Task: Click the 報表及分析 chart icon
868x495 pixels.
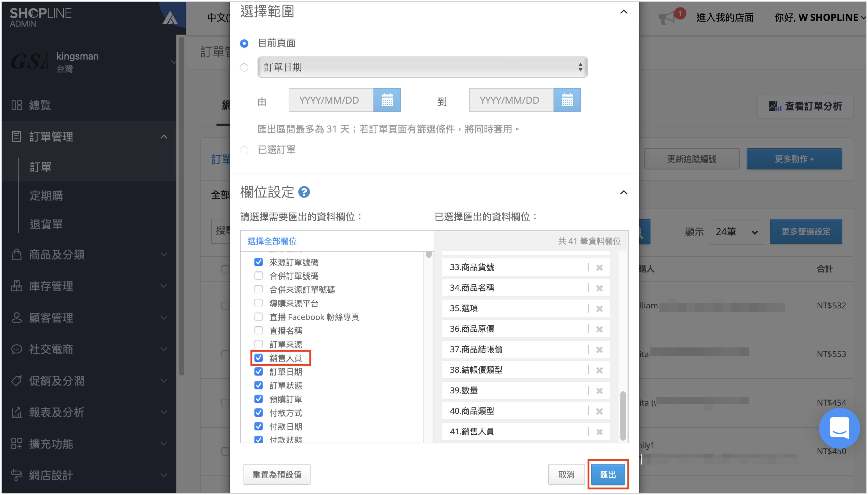Action: (16, 412)
